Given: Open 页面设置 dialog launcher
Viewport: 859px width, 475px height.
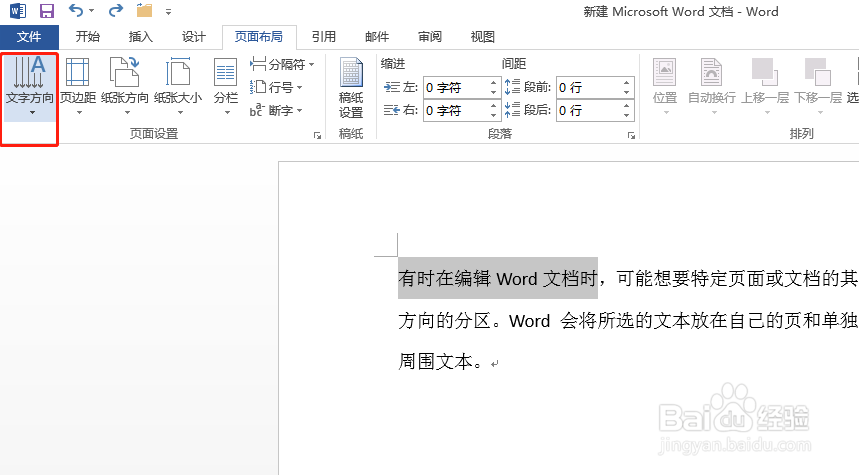Looking at the screenshot, I should click(x=317, y=135).
